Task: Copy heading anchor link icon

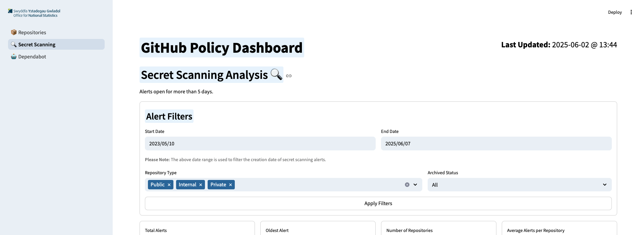Action: 289,76
